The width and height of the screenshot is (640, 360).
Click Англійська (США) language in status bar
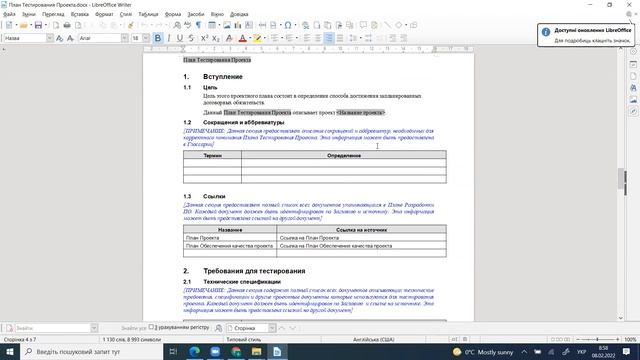(373, 340)
